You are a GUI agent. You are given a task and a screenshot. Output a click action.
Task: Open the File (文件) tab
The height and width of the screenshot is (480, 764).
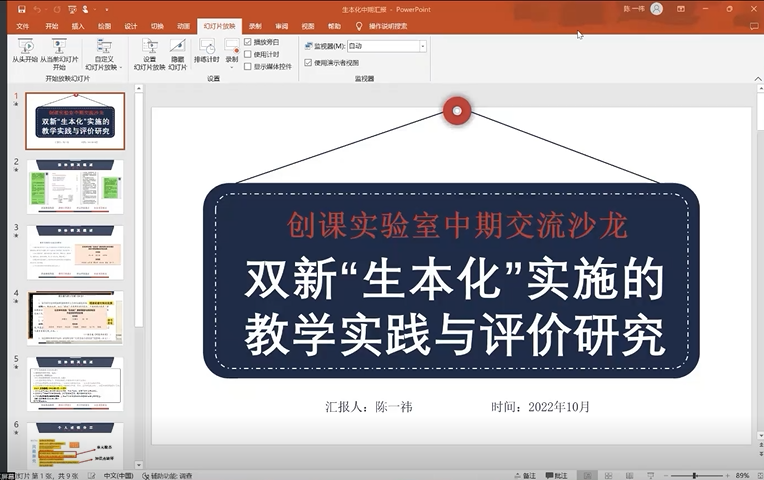pos(23,26)
